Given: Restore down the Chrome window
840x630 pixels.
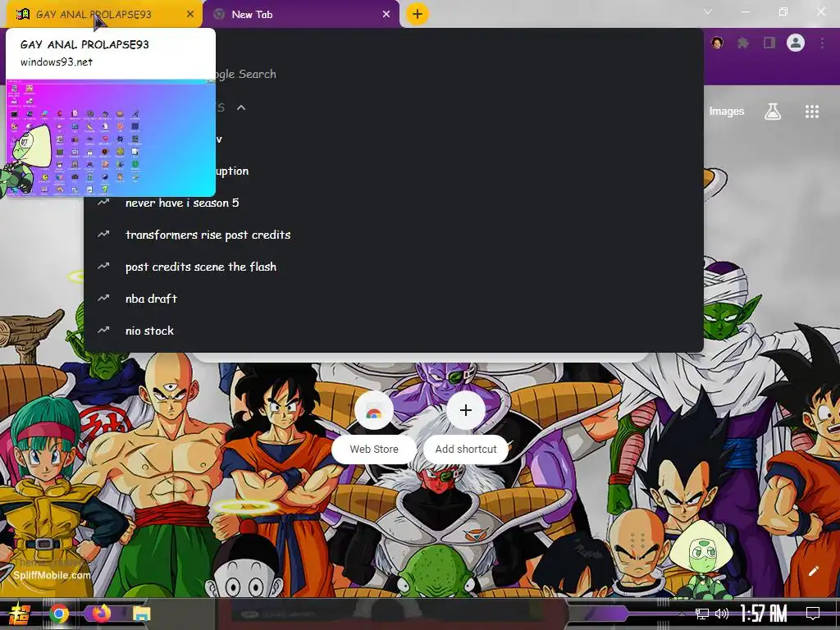Looking at the screenshot, I should tap(783, 11).
